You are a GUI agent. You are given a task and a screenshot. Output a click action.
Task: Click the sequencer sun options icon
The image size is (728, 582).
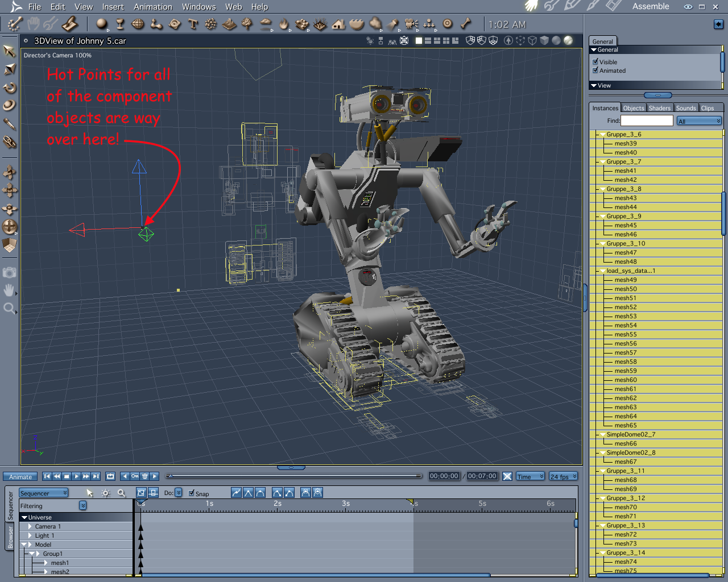point(105,493)
